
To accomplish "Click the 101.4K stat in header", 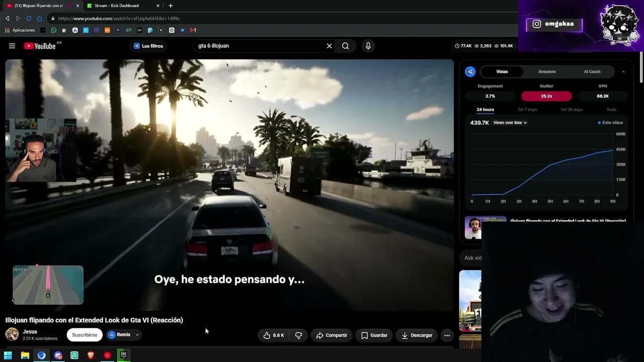I will (x=503, y=46).
